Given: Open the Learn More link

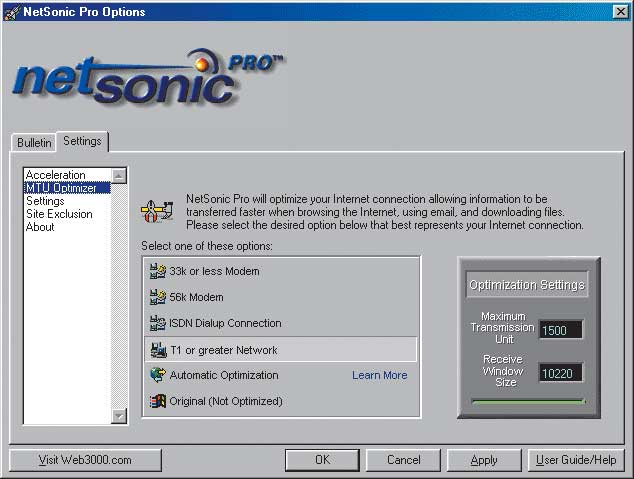Looking at the screenshot, I should 379,376.
